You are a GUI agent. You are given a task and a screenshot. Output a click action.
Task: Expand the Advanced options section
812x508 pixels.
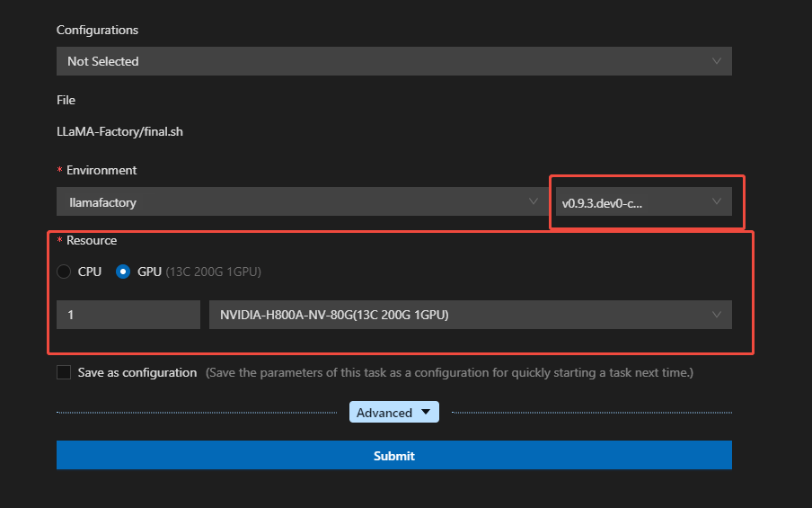[x=394, y=412]
